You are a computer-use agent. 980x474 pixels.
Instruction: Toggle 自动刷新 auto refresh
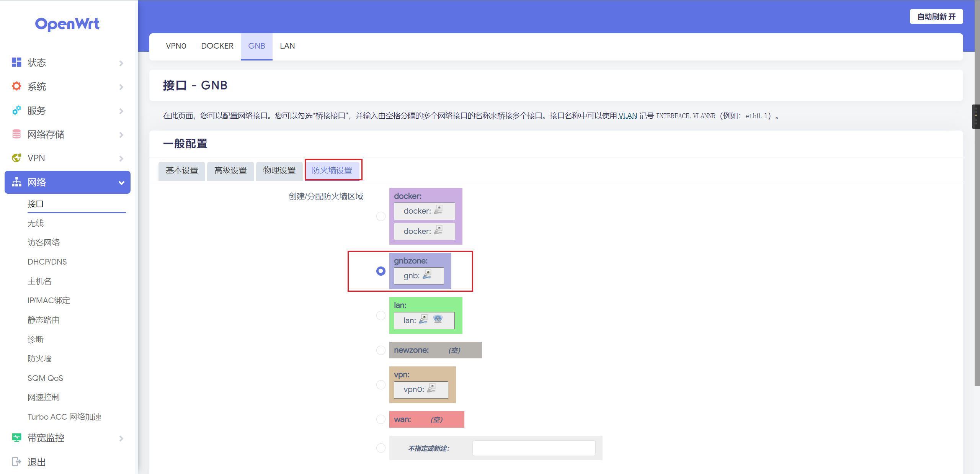pos(936,16)
